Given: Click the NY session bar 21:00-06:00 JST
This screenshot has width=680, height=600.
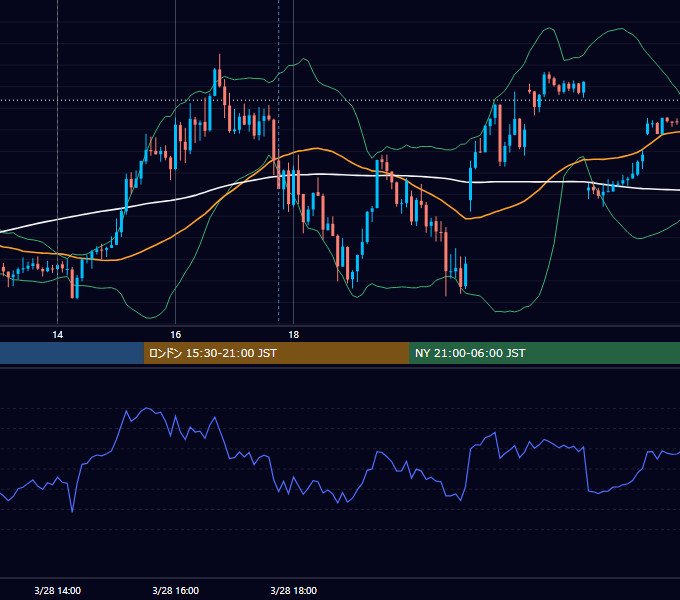Looking at the screenshot, I should (x=544, y=353).
